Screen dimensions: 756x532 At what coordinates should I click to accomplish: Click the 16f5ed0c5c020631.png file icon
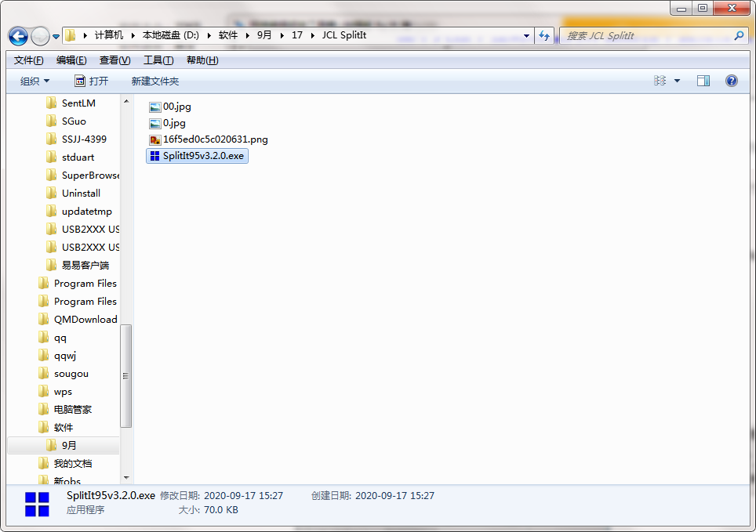coord(154,139)
